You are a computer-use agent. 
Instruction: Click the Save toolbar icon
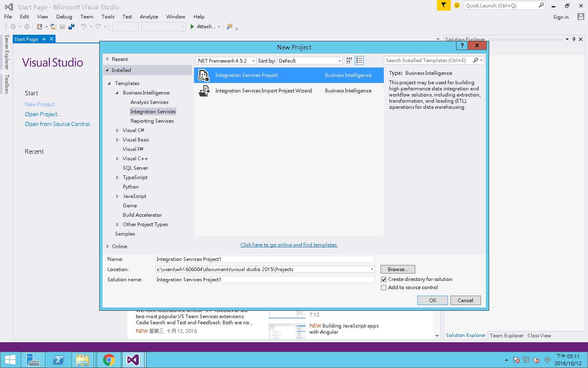(x=62, y=27)
